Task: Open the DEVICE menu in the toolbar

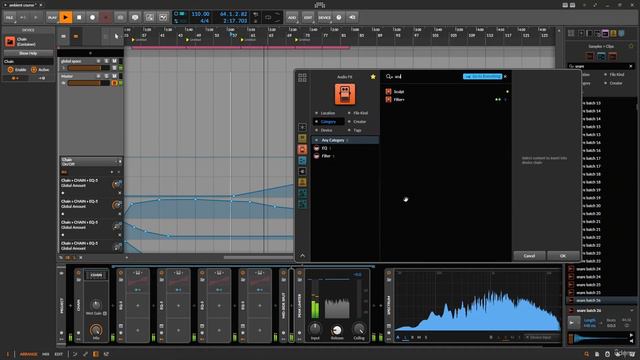Action: click(x=324, y=18)
